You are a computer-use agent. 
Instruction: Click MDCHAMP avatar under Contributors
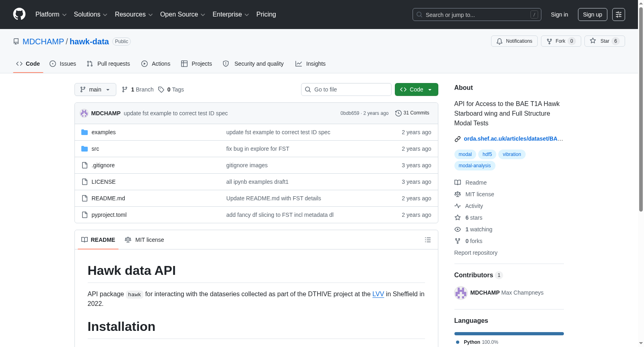pyautogui.click(x=461, y=293)
